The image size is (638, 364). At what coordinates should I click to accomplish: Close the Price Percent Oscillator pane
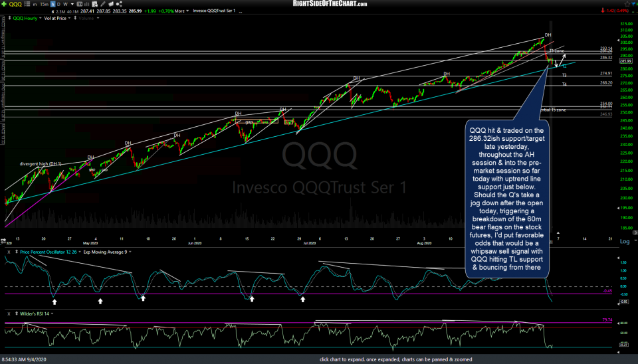pyautogui.click(x=9, y=252)
